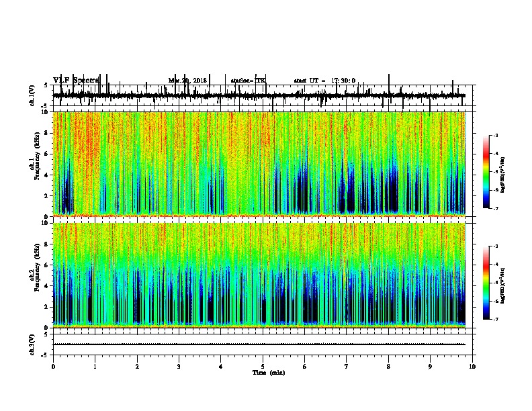
Task: Click '-3' on ch.2 color scale
Action: tap(496, 246)
